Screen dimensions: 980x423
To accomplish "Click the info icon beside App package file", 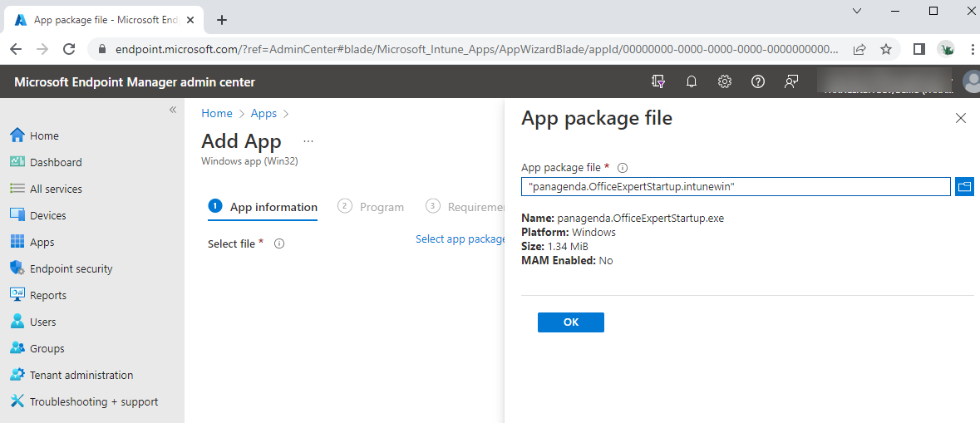I will pos(623,168).
